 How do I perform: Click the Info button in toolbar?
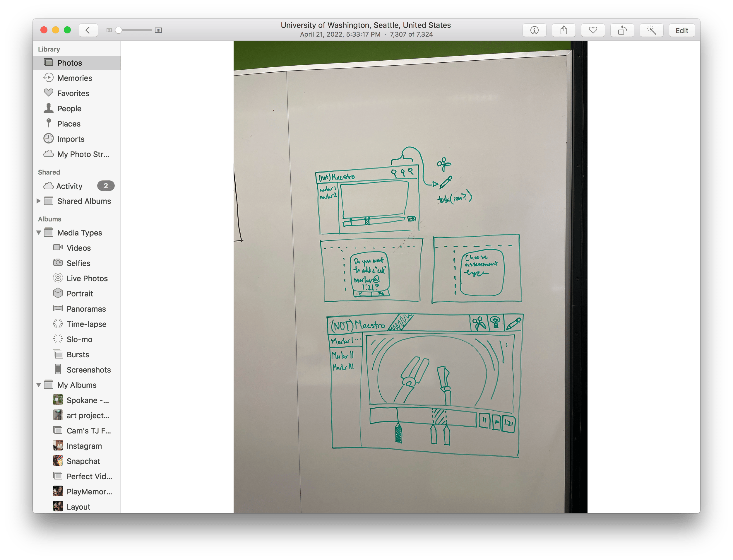click(x=534, y=30)
